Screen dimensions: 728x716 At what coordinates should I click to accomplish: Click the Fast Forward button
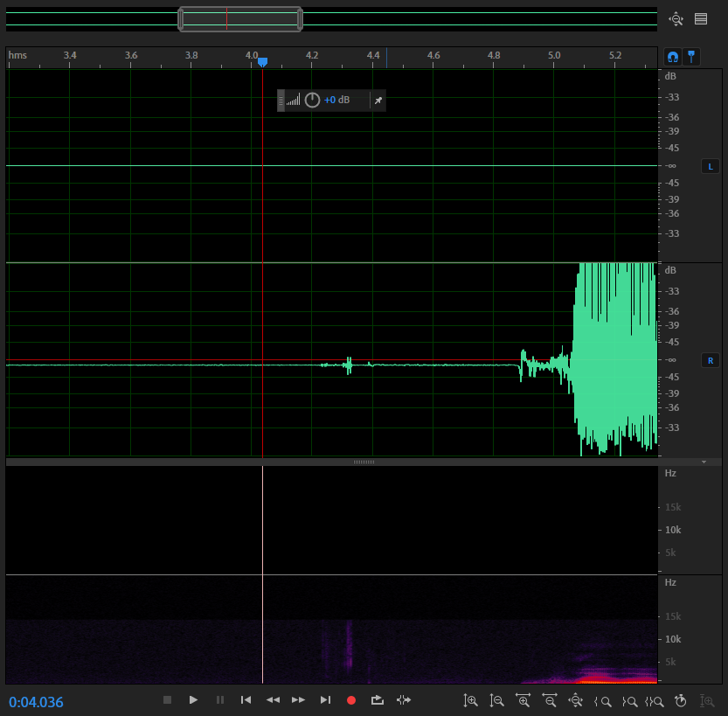click(x=299, y=700)
